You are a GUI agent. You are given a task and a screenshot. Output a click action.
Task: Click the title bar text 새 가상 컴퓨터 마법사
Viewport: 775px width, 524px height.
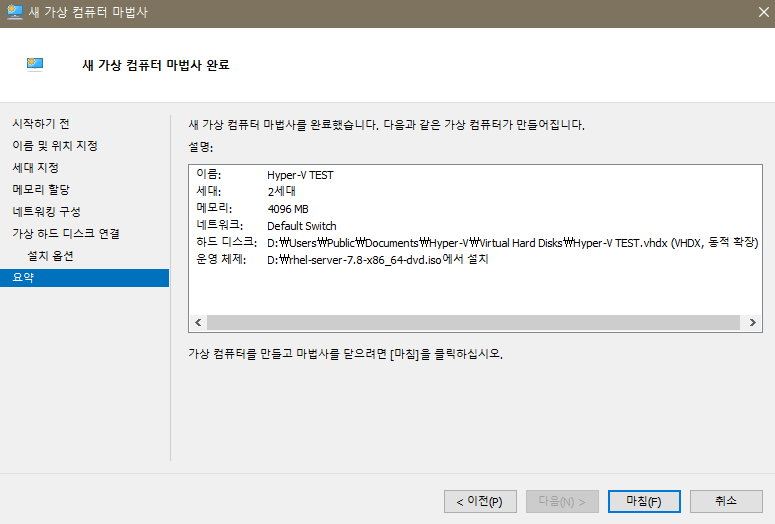(88, 12)
